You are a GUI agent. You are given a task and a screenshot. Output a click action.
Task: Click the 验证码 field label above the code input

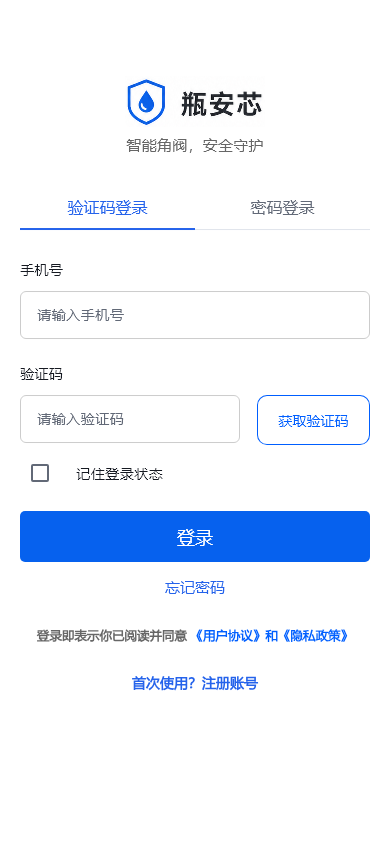(41, 374)
